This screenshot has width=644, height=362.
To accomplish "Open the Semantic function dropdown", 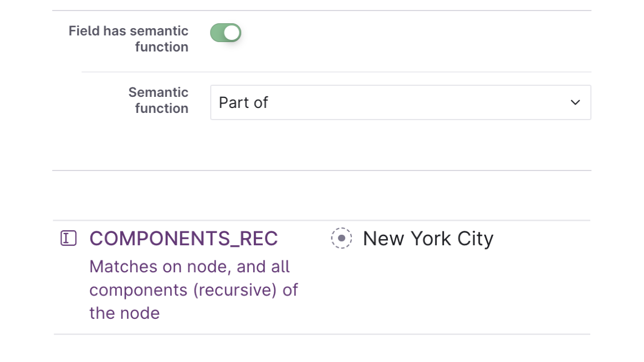I will (401, 102).
